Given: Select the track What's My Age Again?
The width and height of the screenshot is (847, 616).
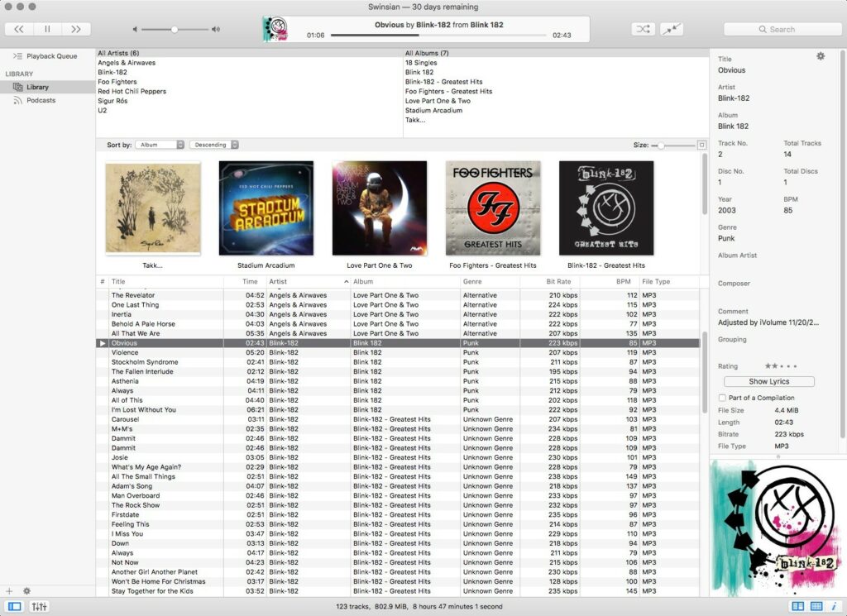Looking at the screenshot, I should coord(398,467).
